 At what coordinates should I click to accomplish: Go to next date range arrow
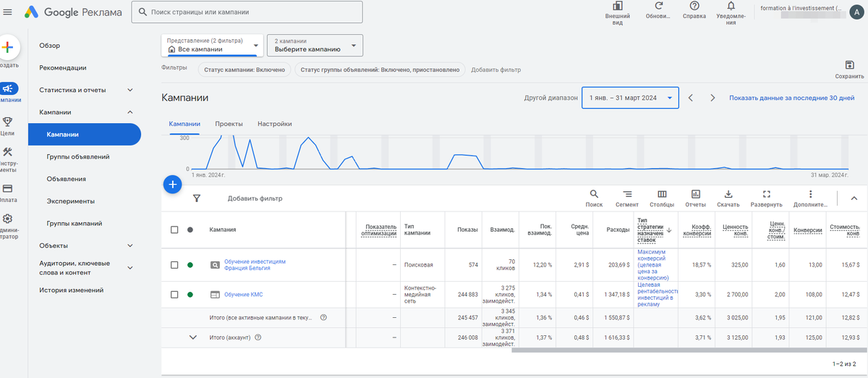[712, 98]
